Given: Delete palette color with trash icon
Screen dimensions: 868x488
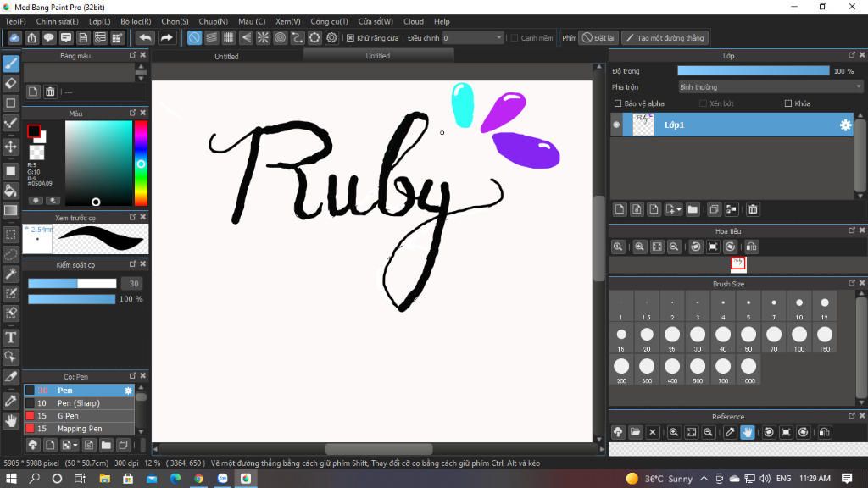Looking at the screenshot, I should coord(50,91).
